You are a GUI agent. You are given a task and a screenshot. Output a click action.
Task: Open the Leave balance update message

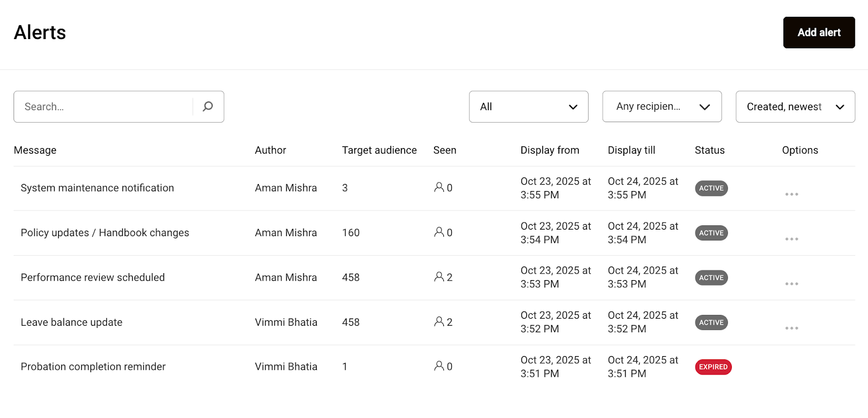[x=72, y=322]
